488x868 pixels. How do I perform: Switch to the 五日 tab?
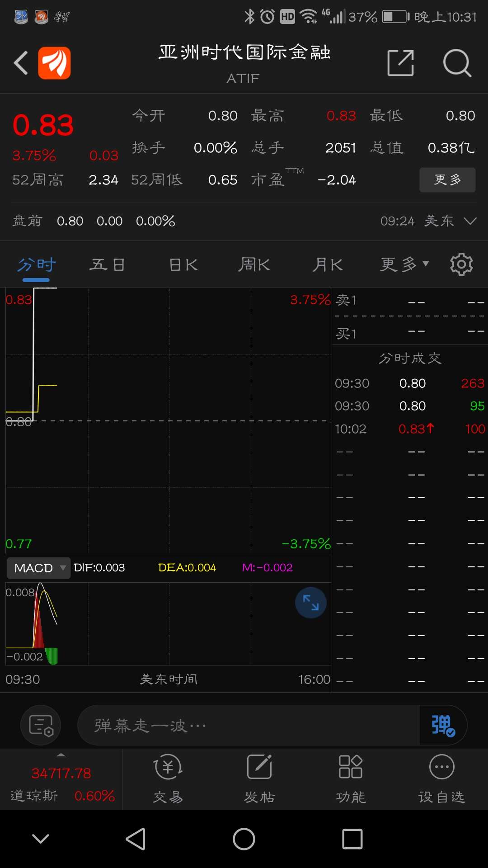(107, 264)
